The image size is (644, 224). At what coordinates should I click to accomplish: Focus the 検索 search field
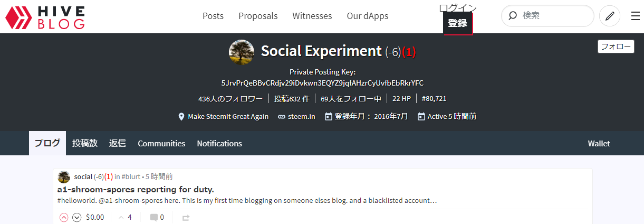[547, 16]
